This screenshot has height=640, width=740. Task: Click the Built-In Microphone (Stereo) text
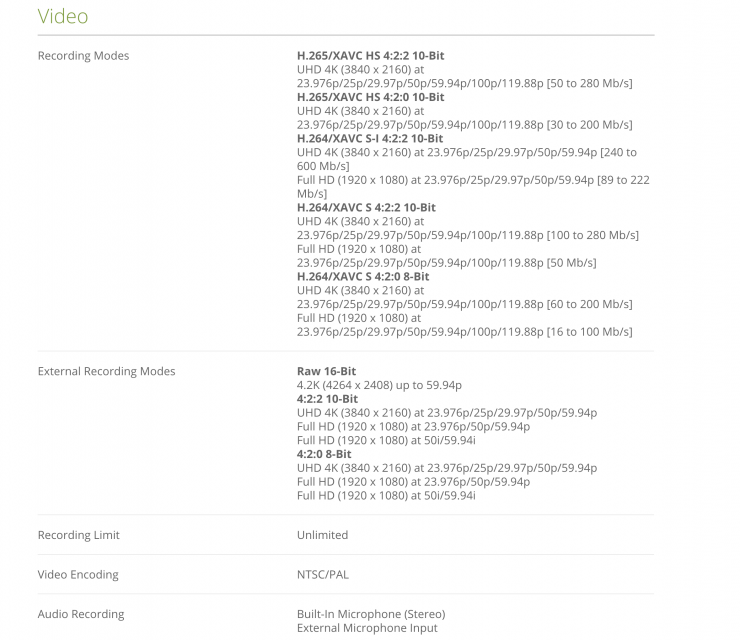pyautogui.click(x=371, y=614)
